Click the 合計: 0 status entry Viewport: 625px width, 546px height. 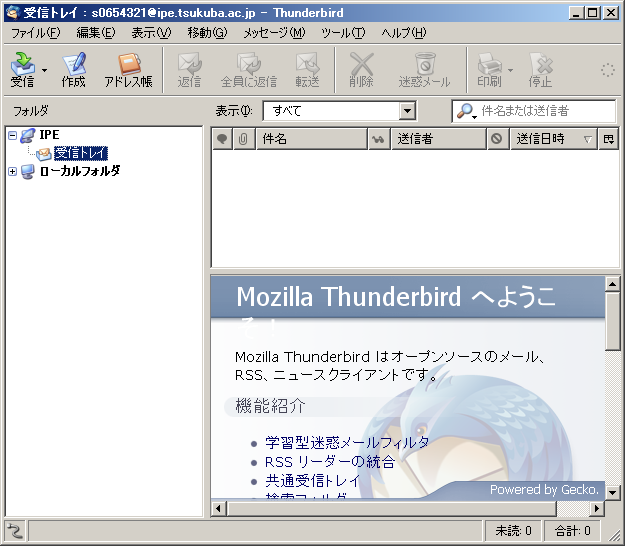(x=572, y=531)
